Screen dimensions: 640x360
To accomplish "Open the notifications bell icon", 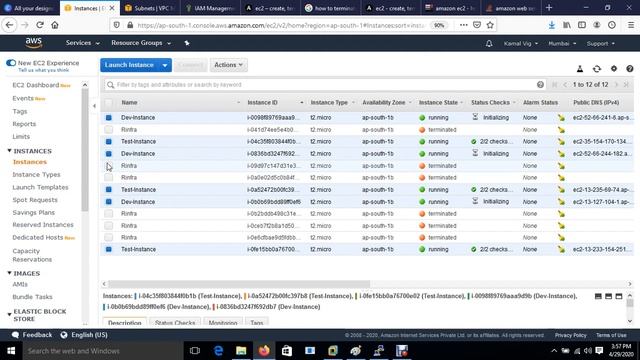I will pyautogui.click(x=489, y=43).
